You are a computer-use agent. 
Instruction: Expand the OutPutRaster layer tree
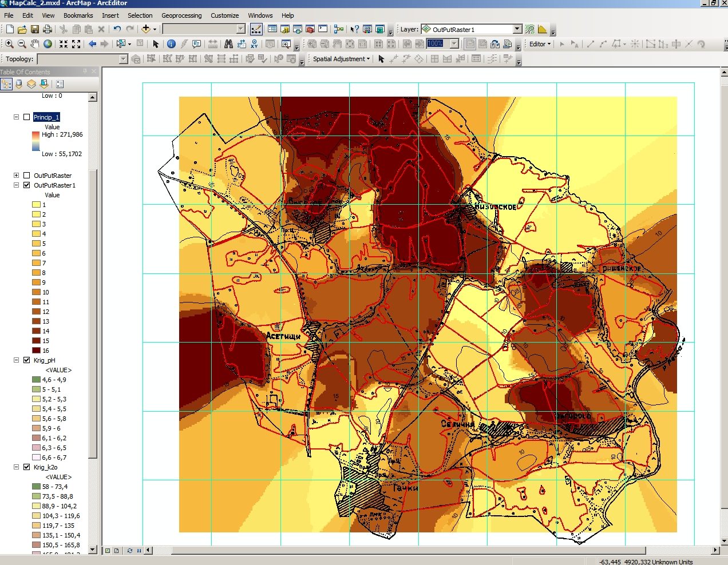coord(16,176)
